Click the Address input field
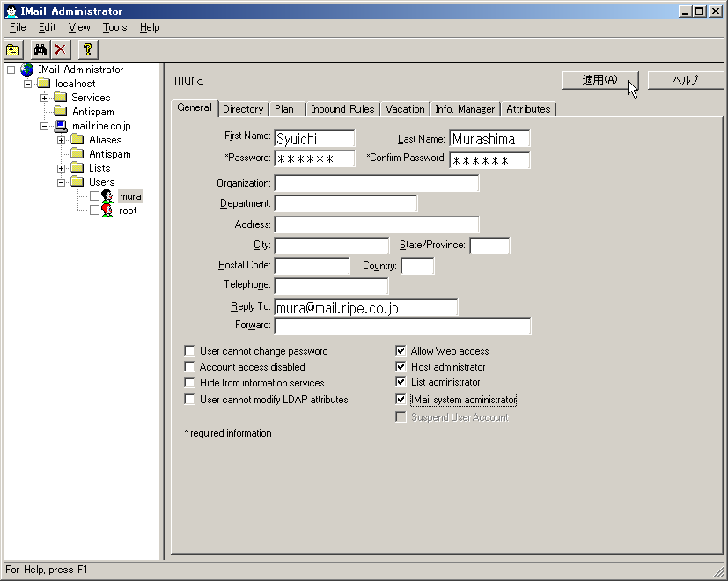 [377, 224]
